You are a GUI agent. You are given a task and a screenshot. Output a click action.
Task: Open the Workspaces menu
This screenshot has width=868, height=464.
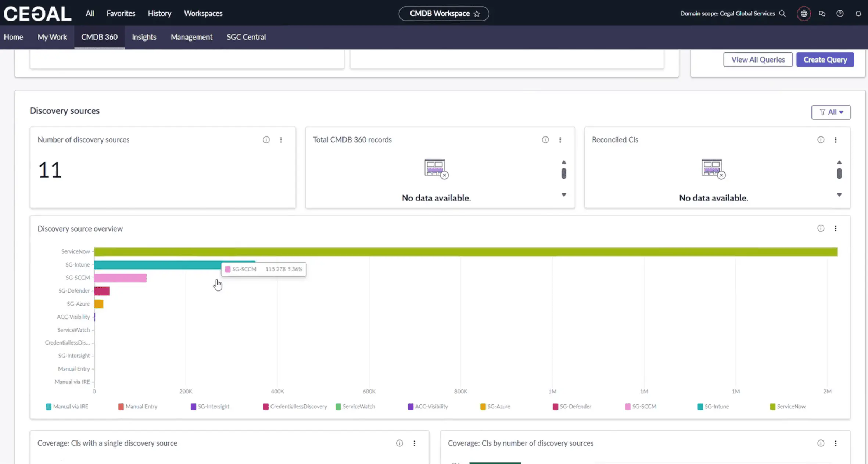click(x=203, y=14)
